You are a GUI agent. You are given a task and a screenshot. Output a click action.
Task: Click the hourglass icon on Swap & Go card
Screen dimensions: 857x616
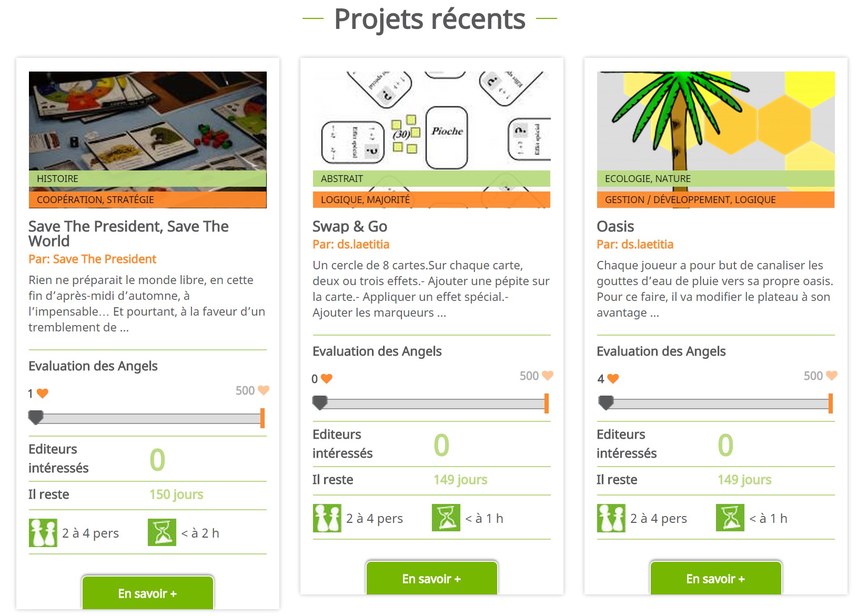(x=446, y=518)
